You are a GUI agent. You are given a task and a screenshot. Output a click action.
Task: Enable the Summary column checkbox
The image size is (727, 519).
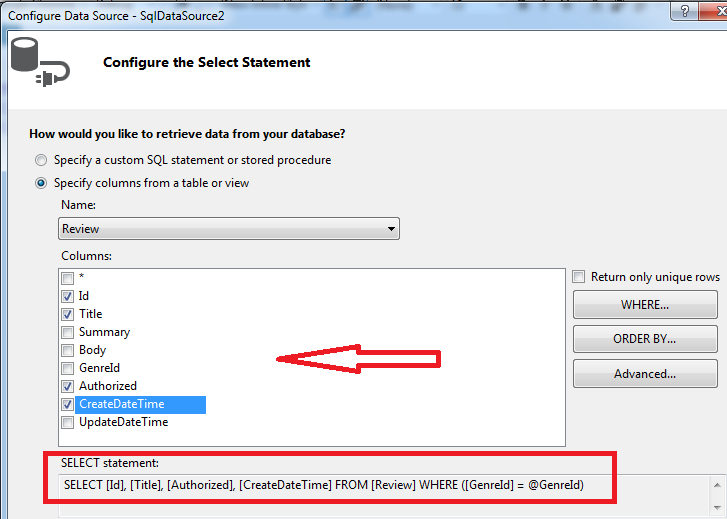pos(67,332)
